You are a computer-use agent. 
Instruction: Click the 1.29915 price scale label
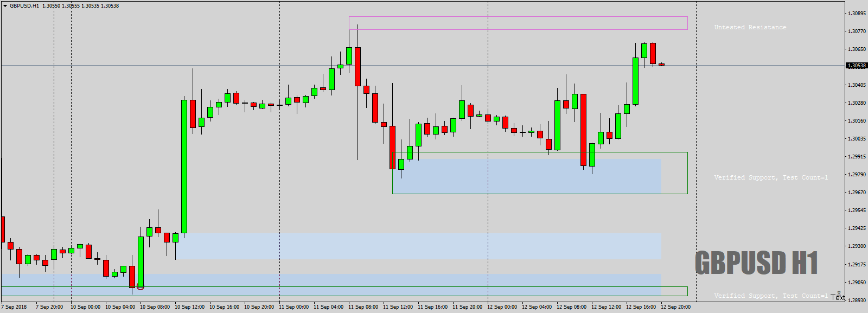[857, 157]
